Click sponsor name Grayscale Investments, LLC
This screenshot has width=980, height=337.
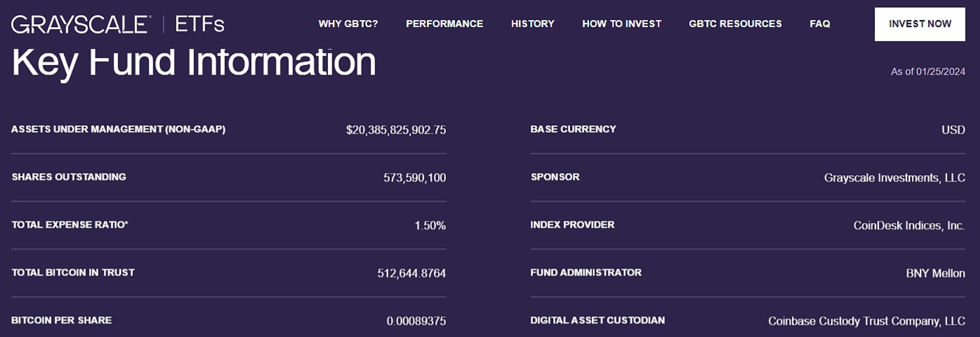tap(894, 177)
